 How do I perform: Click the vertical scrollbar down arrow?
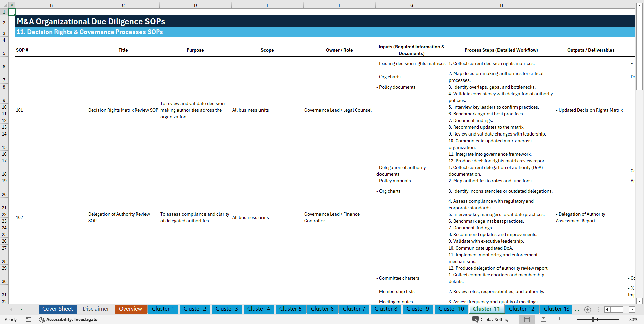[x=640, y=301]
